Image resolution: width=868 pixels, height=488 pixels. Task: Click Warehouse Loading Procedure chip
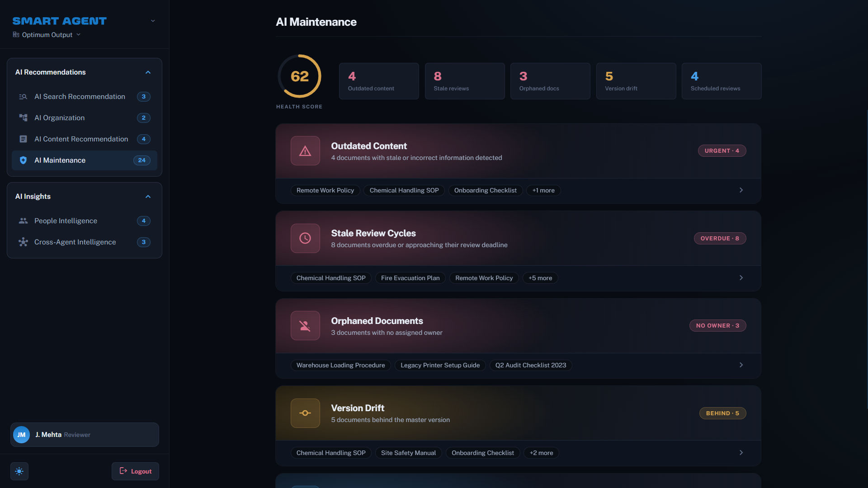340,366
